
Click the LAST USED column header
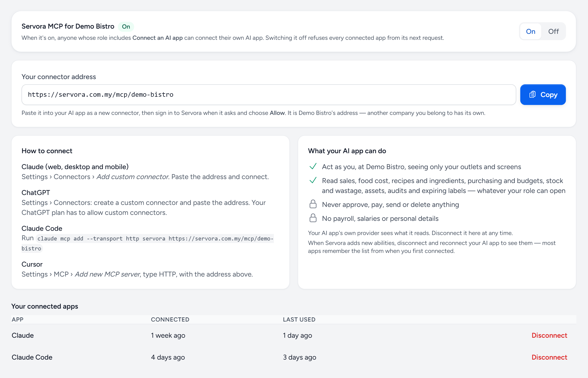299,319
